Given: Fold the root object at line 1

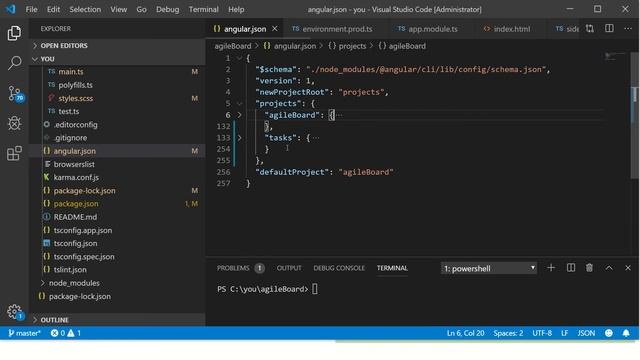Looking at the screenshot, I should coord(240,58).
